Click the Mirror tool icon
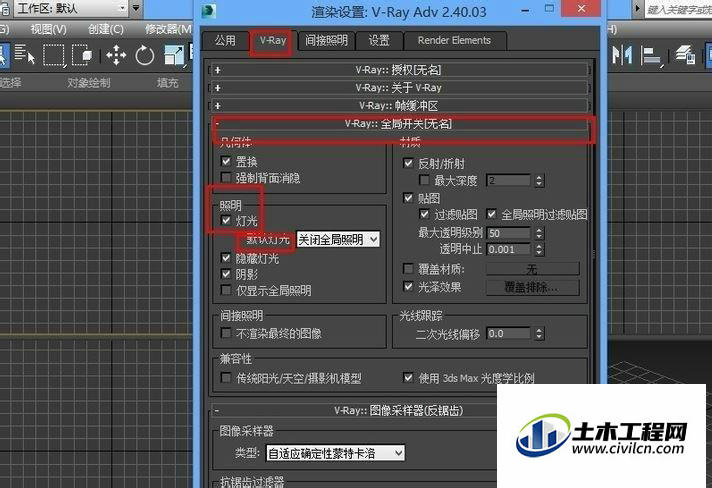The width and height of the screenshot is (712, 488). (622, 55)
